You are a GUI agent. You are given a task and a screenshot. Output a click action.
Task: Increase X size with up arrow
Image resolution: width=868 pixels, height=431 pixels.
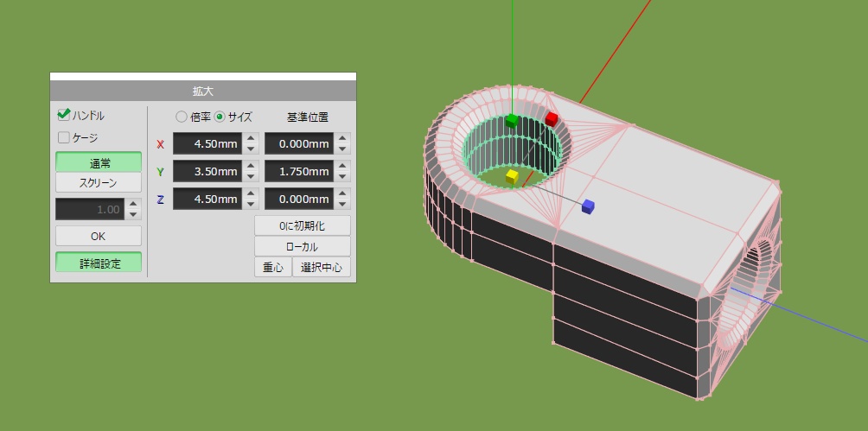coord(251,138)
